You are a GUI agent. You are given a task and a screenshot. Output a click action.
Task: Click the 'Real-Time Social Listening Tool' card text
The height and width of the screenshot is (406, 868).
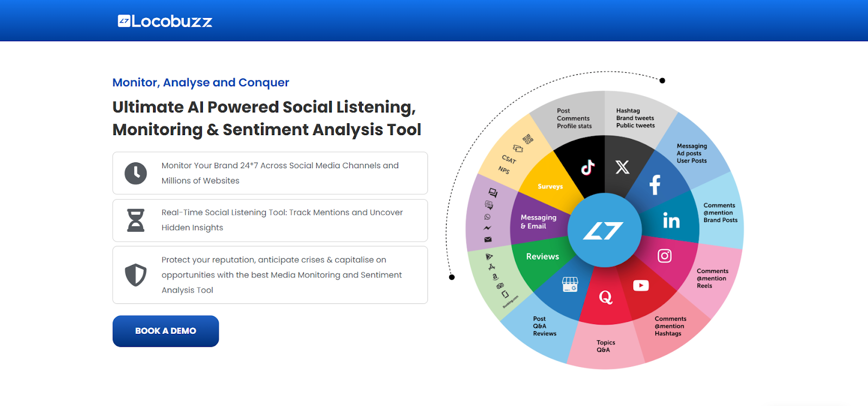point(282,220)
